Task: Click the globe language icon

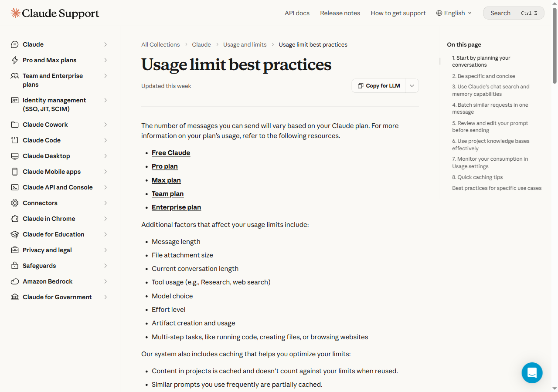Action: click(439, 13)
